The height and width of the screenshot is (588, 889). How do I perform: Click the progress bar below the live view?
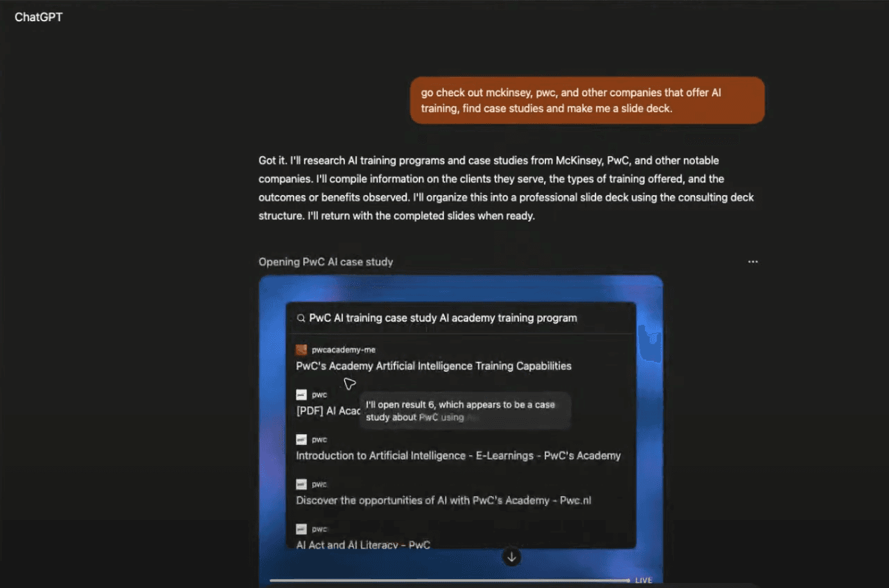click(x=450, y=580)
